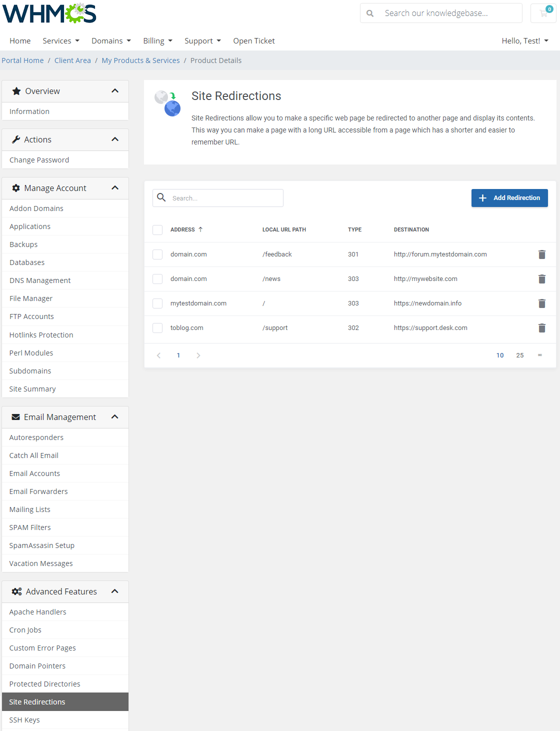
Task: Click Open Ticket in the navigation bar
Action: pos(254,41)
